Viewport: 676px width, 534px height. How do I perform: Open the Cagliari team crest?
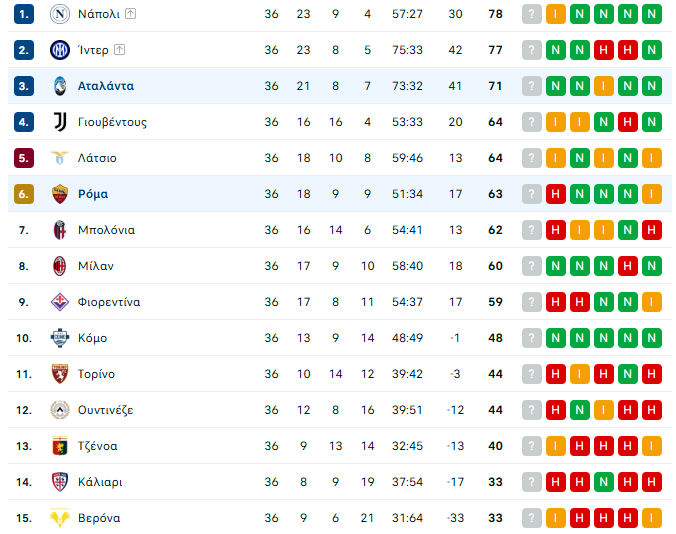60,482
